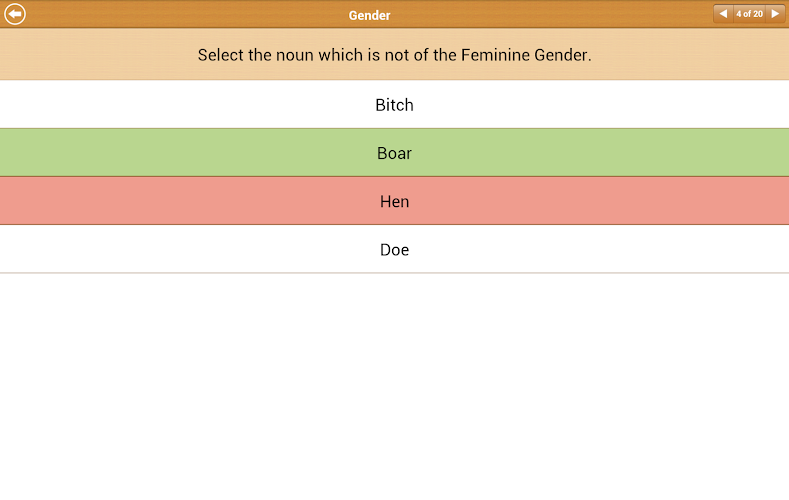
Task: Click the orange header bar next to Gender
Action: pyautogui.click(x=550, y=14)
